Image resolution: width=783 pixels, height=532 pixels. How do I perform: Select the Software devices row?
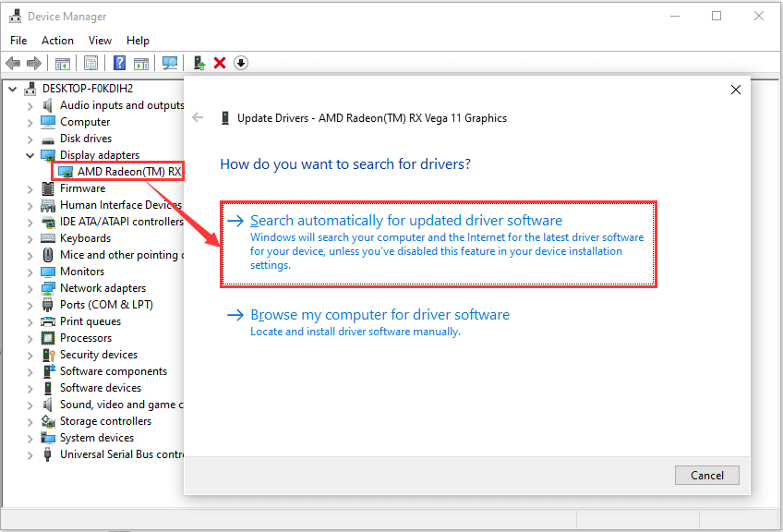point(101,388)
